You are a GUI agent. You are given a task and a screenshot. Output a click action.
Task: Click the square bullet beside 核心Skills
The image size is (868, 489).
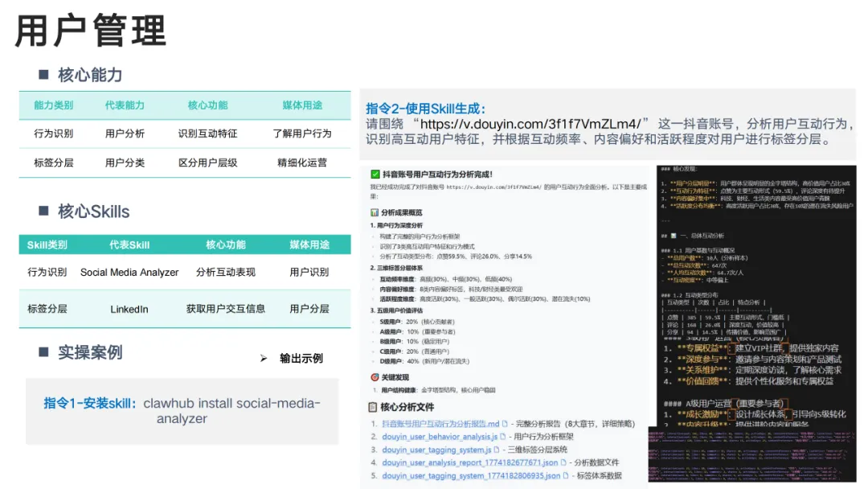point(43,211)
